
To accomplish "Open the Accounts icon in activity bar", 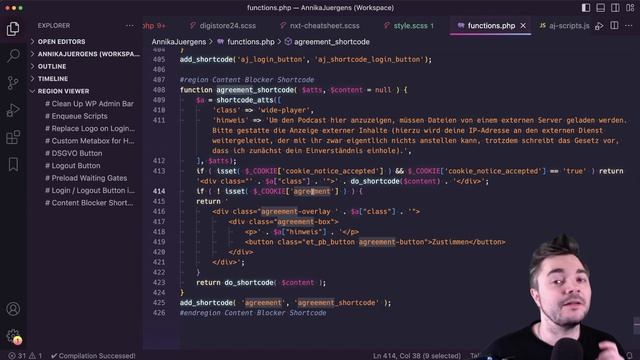I will (13, 309).
